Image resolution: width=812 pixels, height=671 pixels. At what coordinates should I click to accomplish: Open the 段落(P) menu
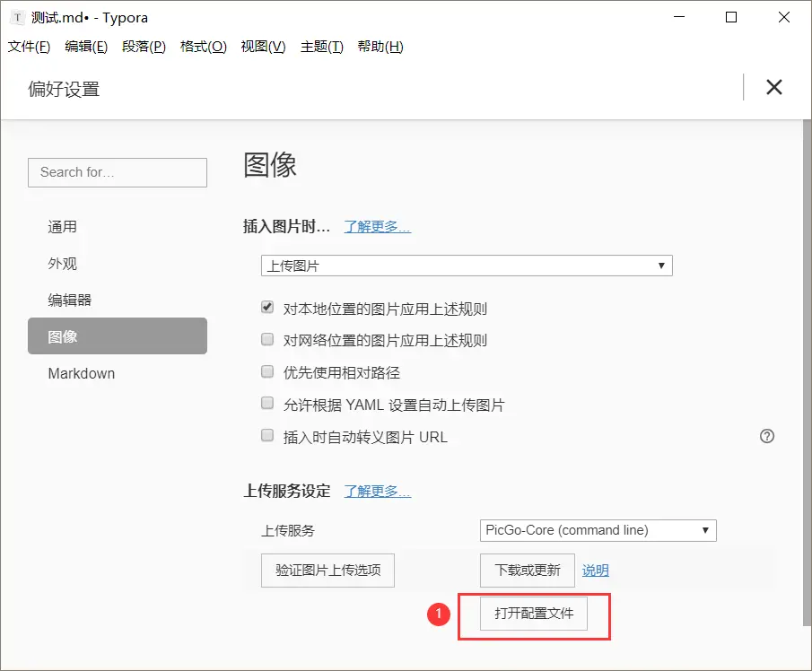click(144, 47)
